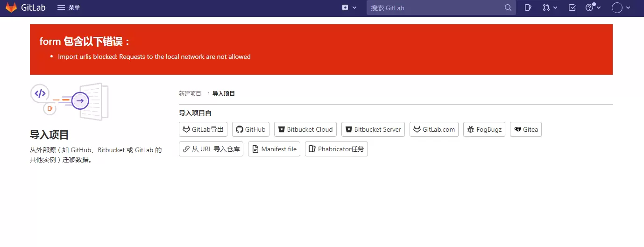Click the search magnifier icon
Screen dimensions: 644x247
click(508, 8)
